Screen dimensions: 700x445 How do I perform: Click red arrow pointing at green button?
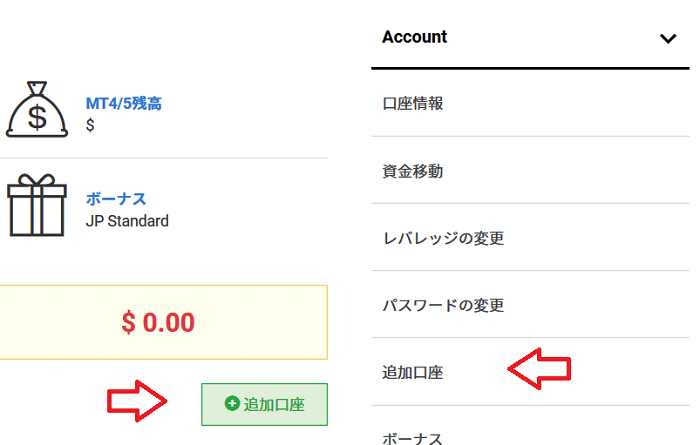(x=137, y=401)
